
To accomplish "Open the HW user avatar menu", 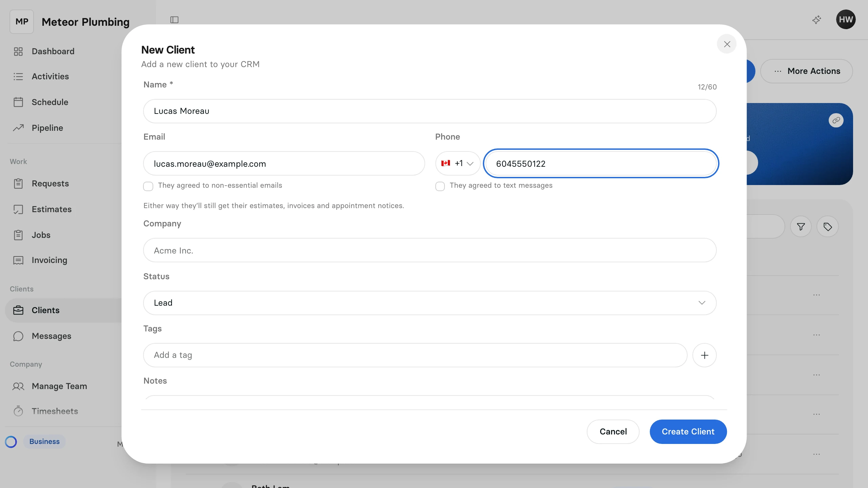I will click(x=846, y=19).
